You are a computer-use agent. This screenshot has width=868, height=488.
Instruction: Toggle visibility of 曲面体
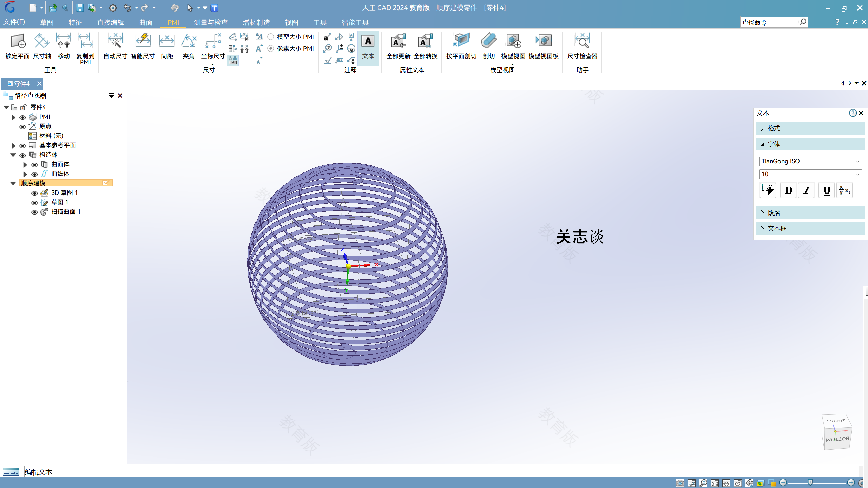34,165
